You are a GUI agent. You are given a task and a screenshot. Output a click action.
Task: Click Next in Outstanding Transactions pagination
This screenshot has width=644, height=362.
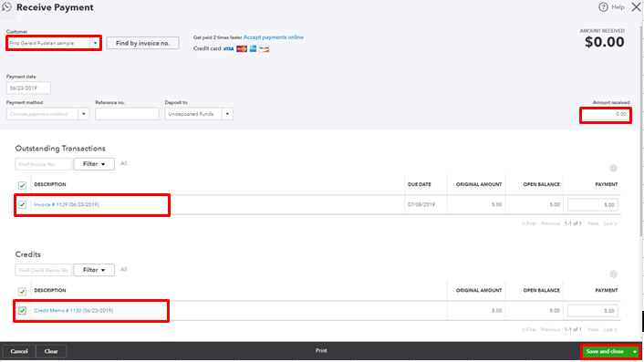pos(593,223)
